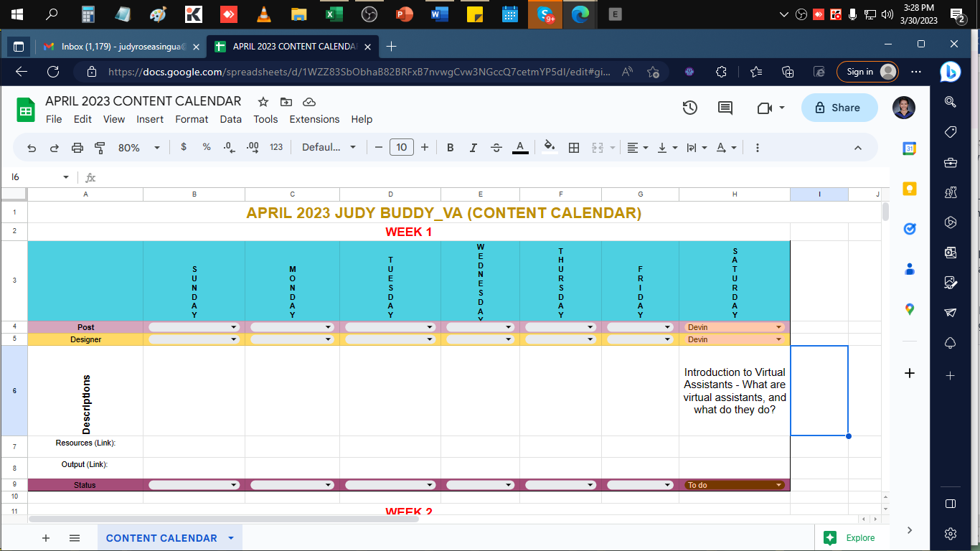Open the VLC media player taskbar icon
Image resolution: width=980 pixels, height=551 pixels.
[264, 14]
